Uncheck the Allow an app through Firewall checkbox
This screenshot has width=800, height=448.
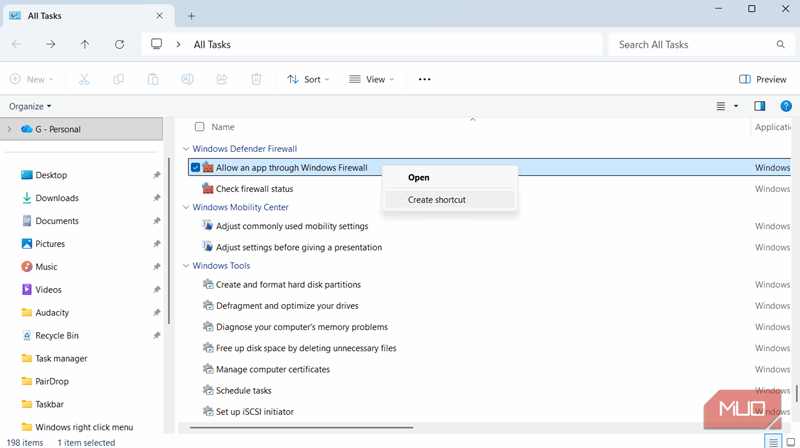[196, 168]
